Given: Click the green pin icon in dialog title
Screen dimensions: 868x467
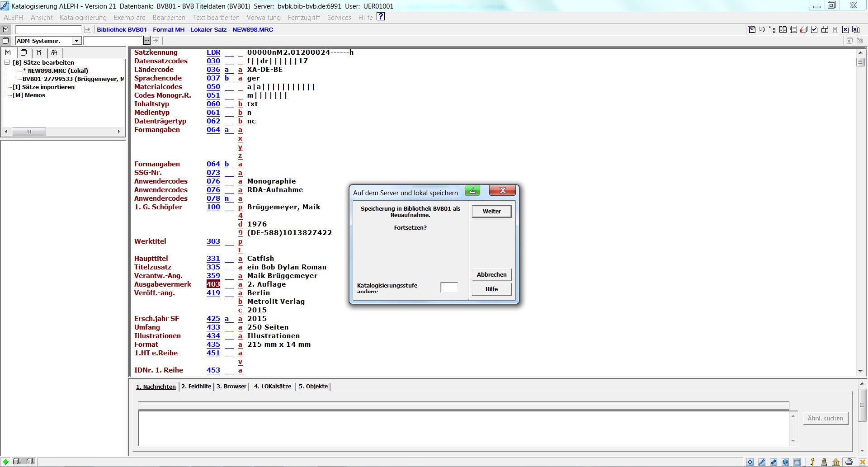Looking at the screenshot, I should pos(472,191).
